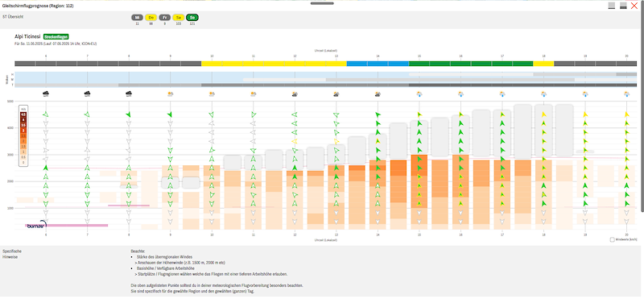Image resolution: width=644 pixels, height=299 pixels.
Task: Close the forecast panel with red X
Action: 634,6
